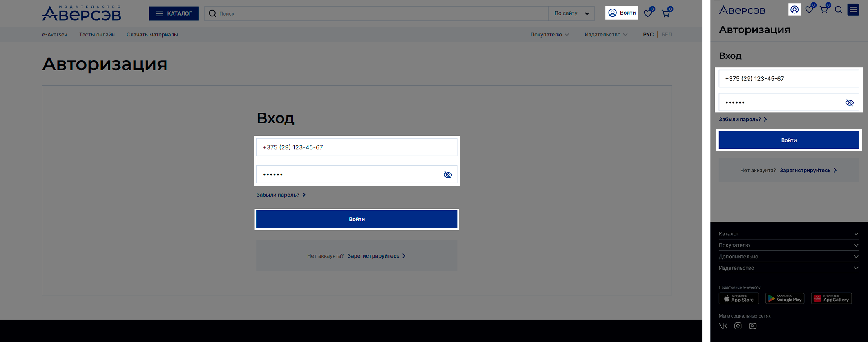Open the VK social network icon
This screenshot has width=868, height=342.
(x=723, y=326)
